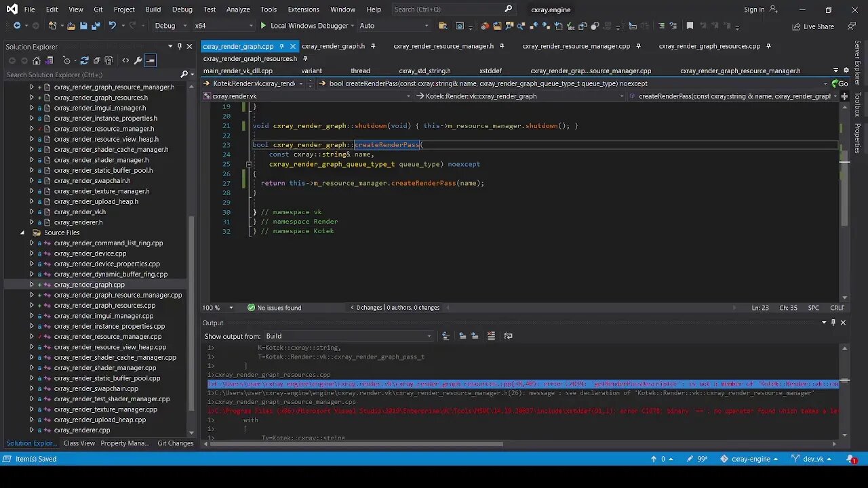Click the dev_vk branch button

click(x=811, y=459)
